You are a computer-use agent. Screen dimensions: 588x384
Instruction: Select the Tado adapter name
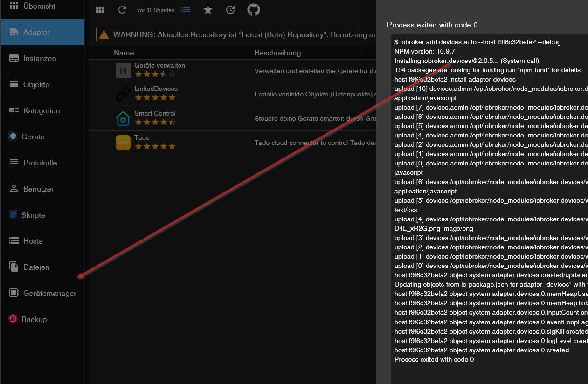pyautogui.click(x=142, y=137)
